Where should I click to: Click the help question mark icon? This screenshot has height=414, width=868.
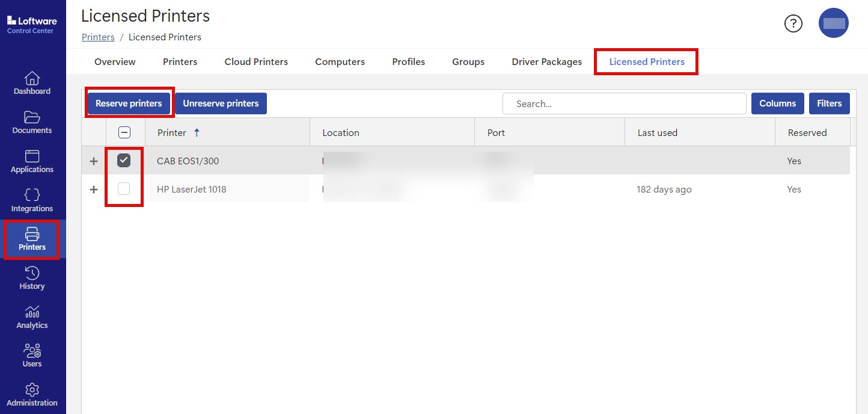(793, 23)
